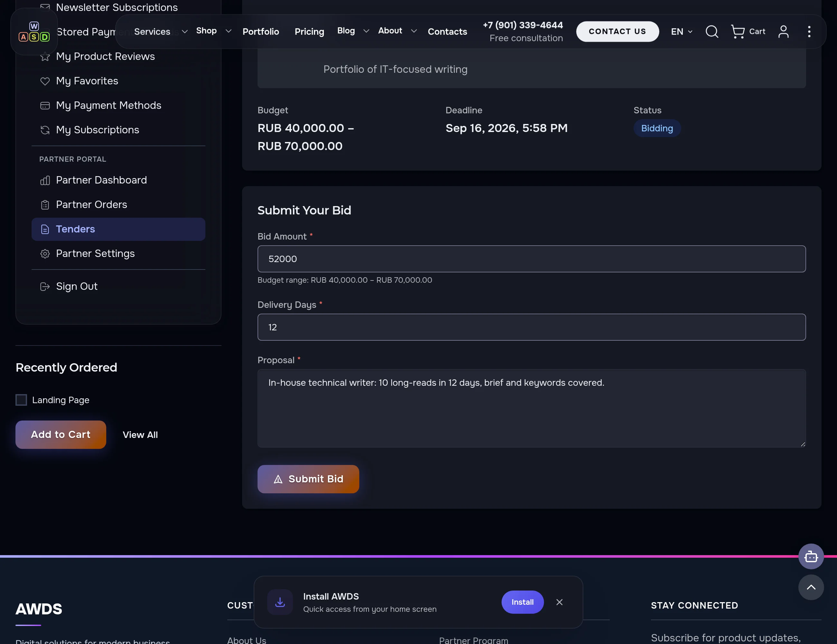Open the three-dot more menu
This screenshot has height=644, width=837.
point(809,32)
